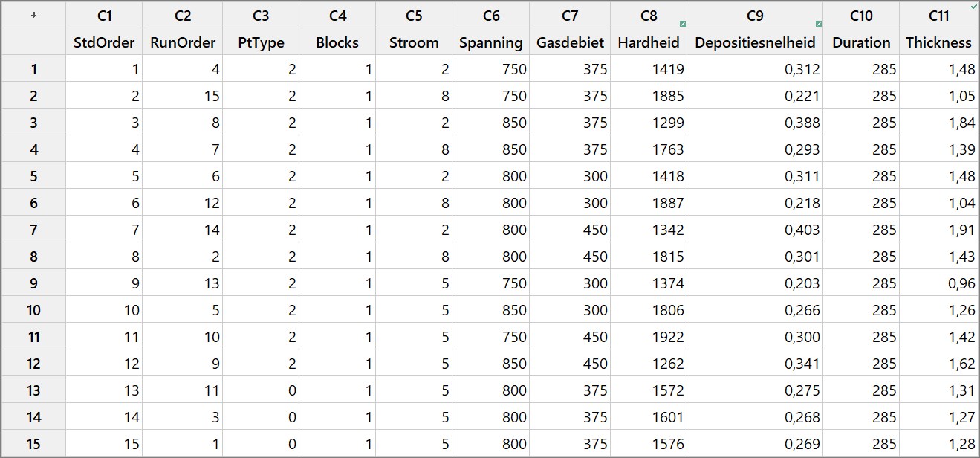The image size is (980, 458).
Task: Click Hardheid value 1885 in row 2
Action: [x=649, y=96]
